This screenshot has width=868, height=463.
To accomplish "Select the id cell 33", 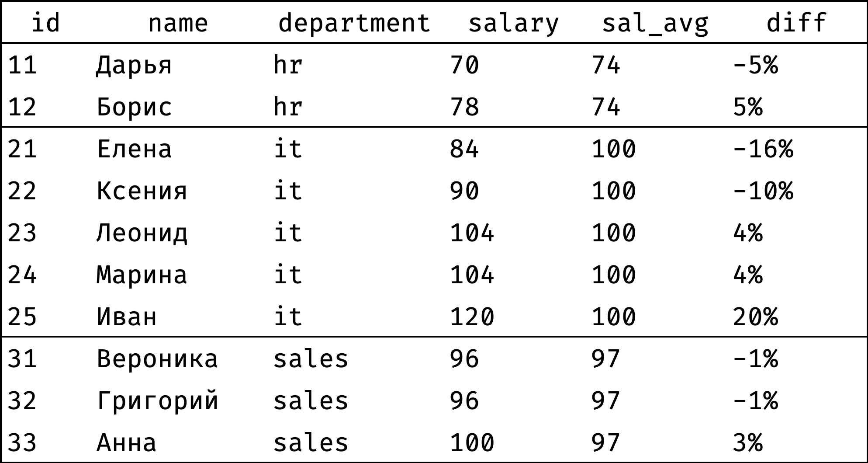I will click(22, 443).
